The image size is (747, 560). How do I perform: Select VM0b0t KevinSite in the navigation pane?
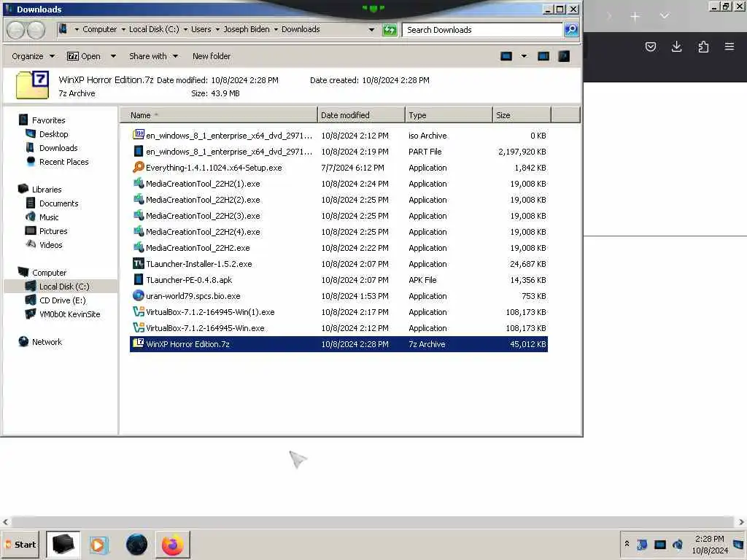(69, 314)
